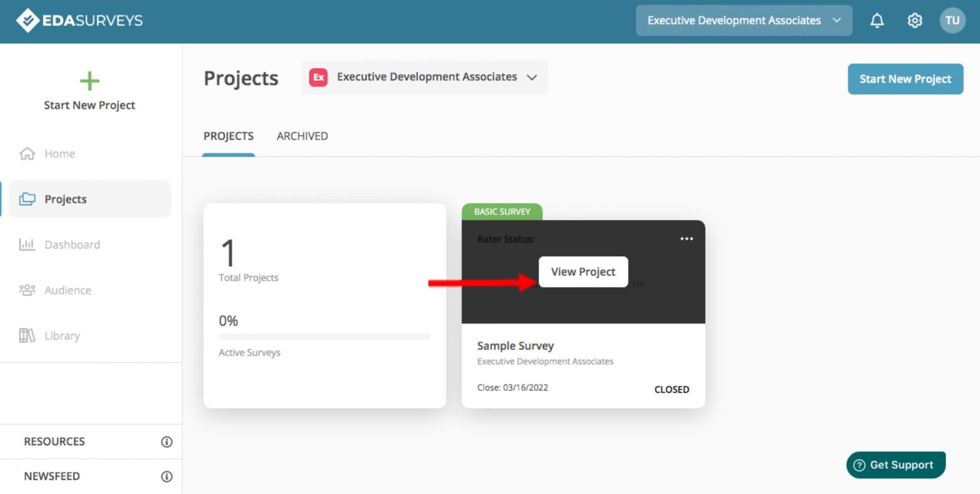Click the Rater Status label

tap(506, 240)
